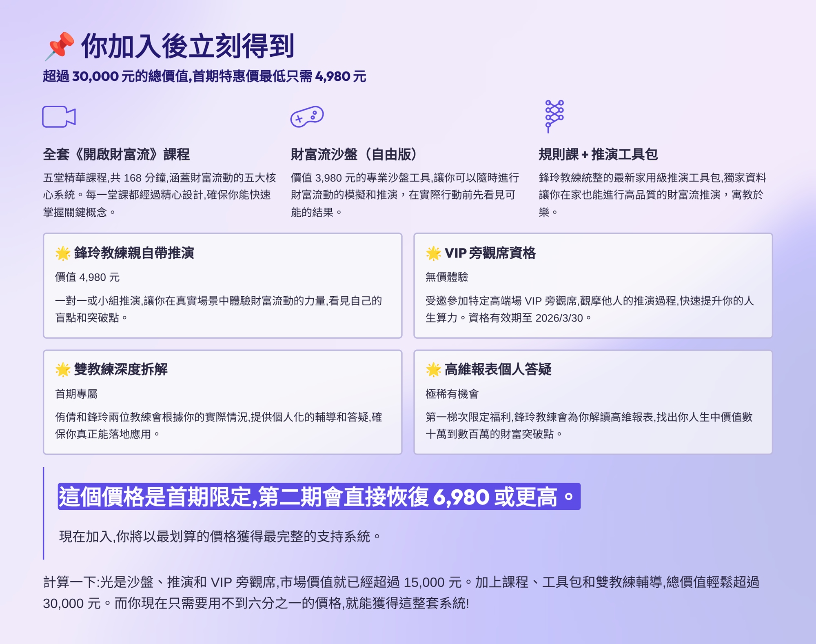This screenshot has width=816, height=644.
Task: Click the 規則課 + 推演工具包 title
Action: [598, 154]
